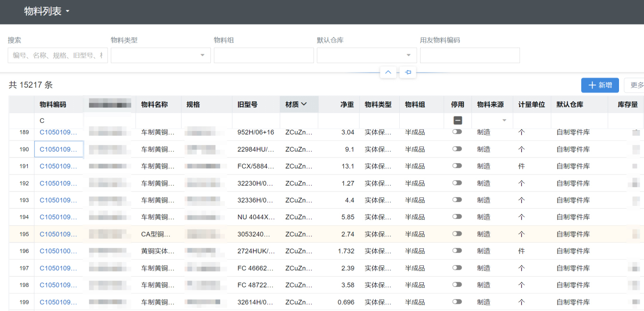Click 制造 source cell in row 197
644x311 pixels.
484,268
